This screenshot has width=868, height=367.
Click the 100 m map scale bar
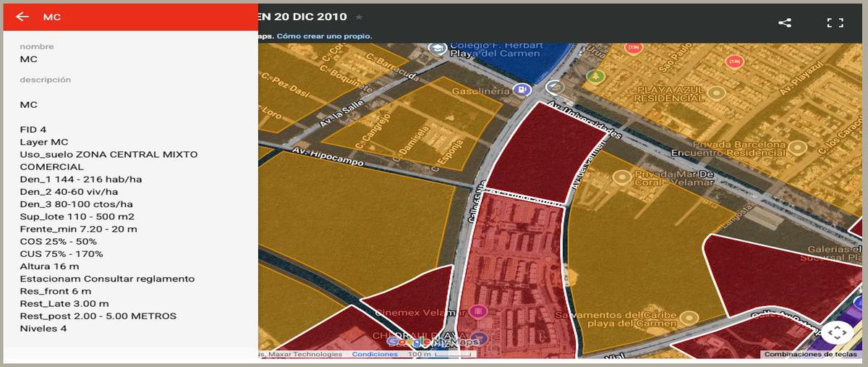(441, 354)
